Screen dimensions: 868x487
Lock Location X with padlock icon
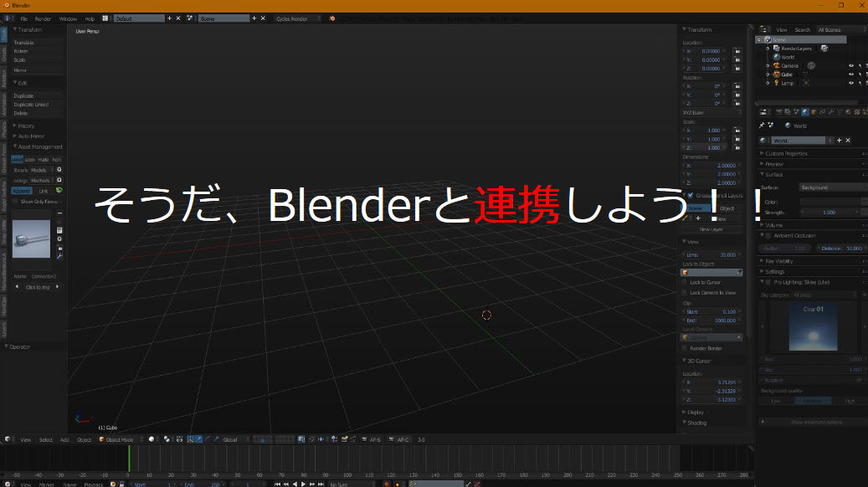[x=737, y=51]
